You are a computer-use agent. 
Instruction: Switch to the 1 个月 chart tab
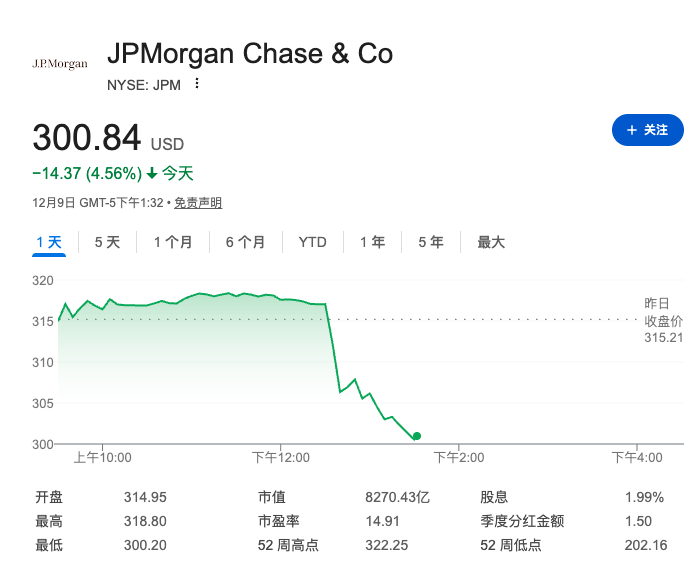pyautogui.click(x=173, y=242)
